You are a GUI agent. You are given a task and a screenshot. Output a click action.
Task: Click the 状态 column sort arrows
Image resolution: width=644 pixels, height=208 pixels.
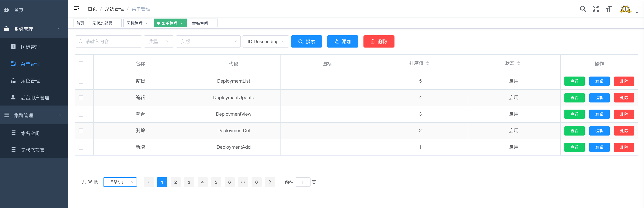point(519,64)
